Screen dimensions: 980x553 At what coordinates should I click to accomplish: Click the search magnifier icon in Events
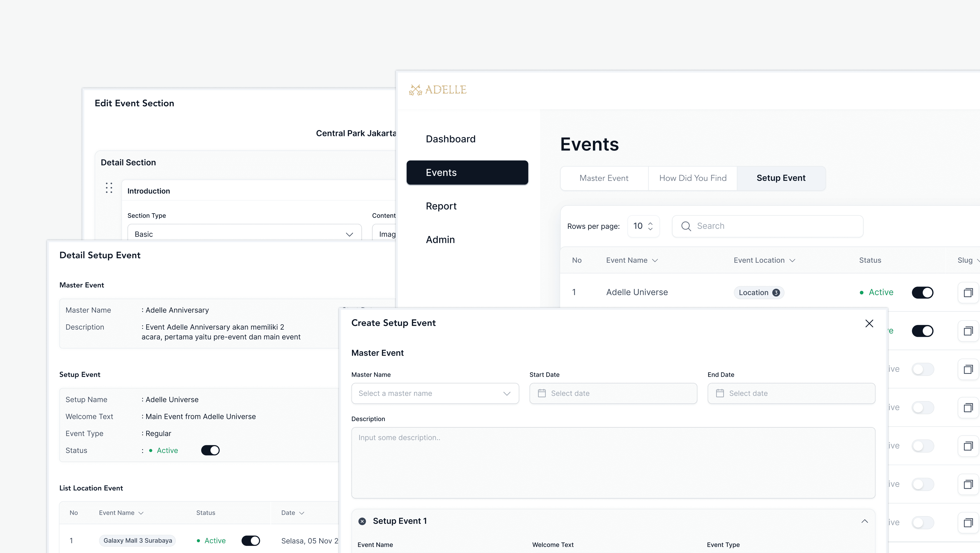[x=686, y=226]
